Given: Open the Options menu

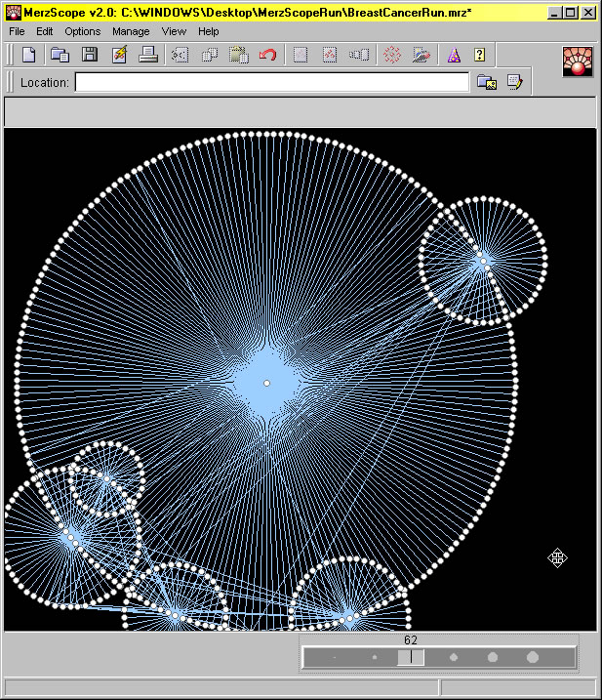Looking at the screenshot, I should tap(82, 31).
